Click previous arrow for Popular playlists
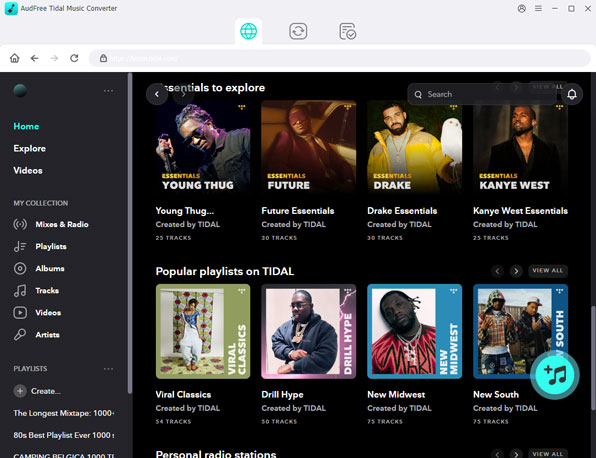This screenshot has height=458, width=596. tap(497, 271)
